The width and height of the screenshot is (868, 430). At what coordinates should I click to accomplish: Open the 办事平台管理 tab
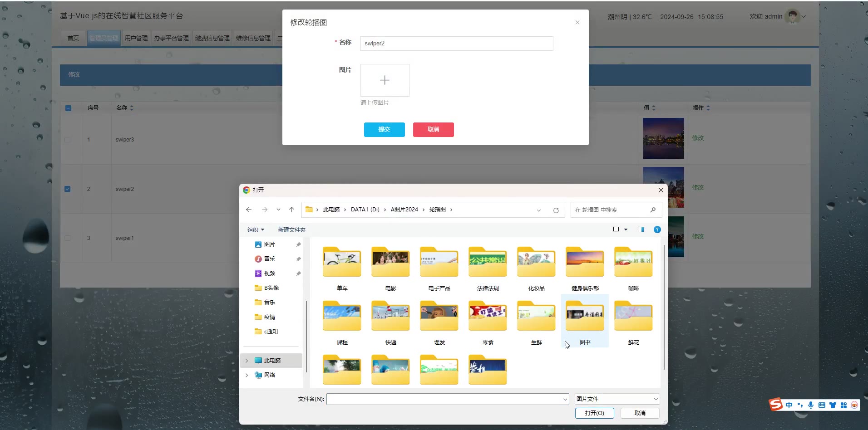point(171,38)
